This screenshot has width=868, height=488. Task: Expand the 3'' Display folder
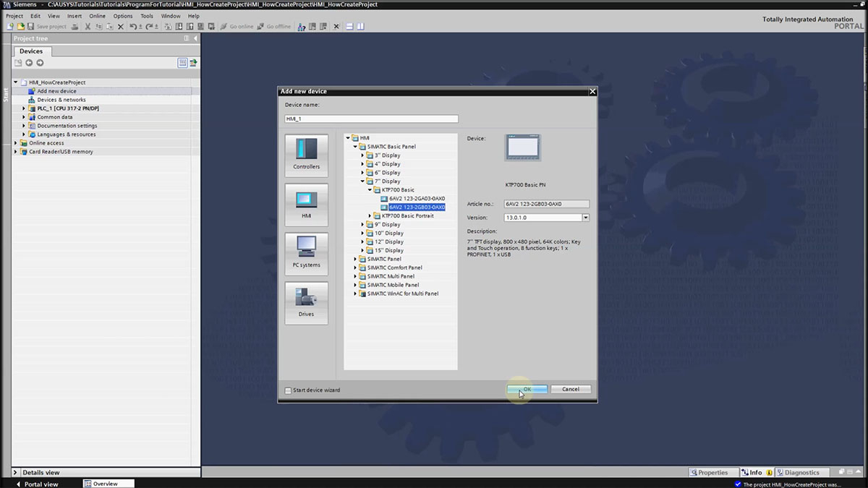point(362,155)
